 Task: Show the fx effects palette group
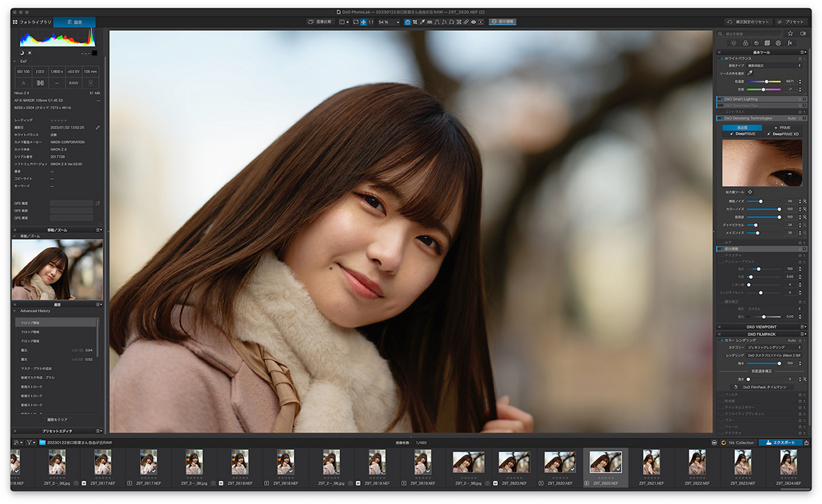point(790,42)
